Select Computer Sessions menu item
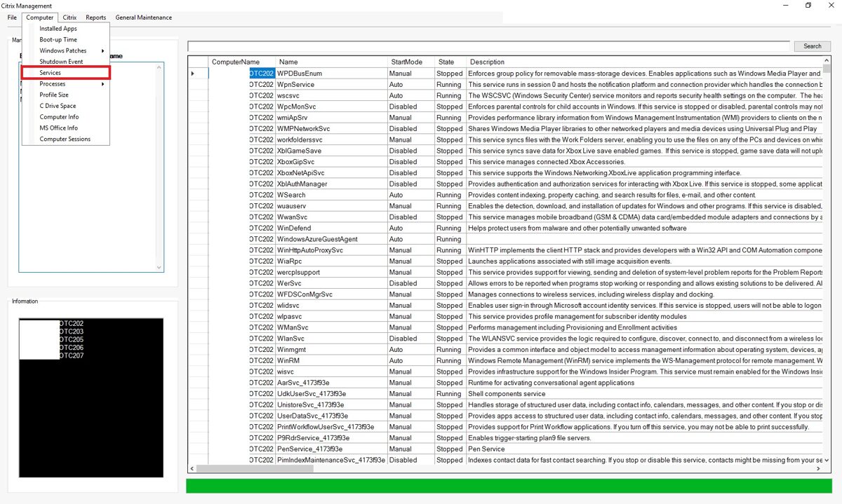Image resolution: width=842 pixels, height=504 pixels. click(x=65, y=139)
